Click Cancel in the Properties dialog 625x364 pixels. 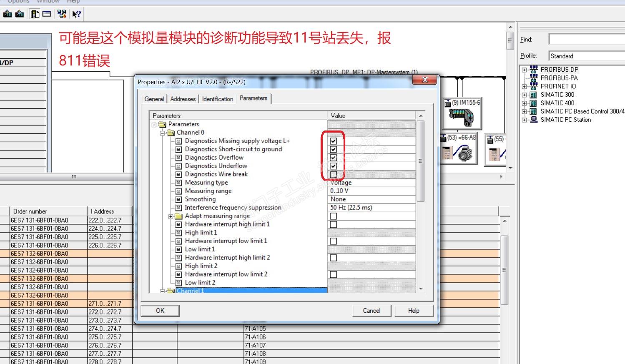point(371,311)
